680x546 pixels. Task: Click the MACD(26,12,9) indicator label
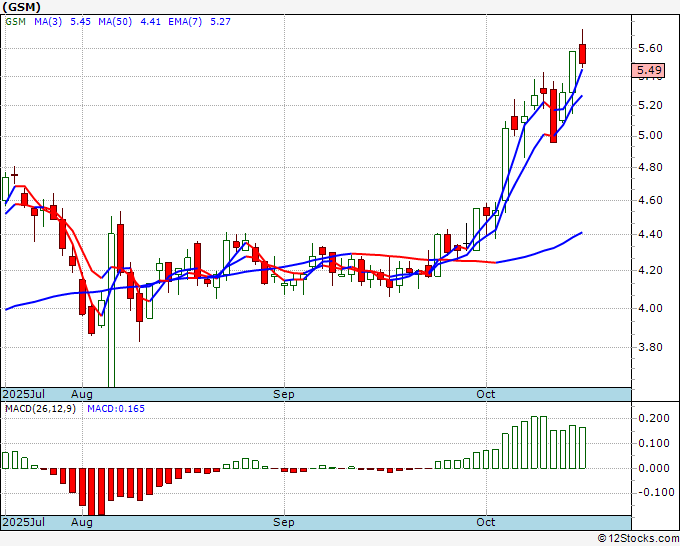point(40,409)
